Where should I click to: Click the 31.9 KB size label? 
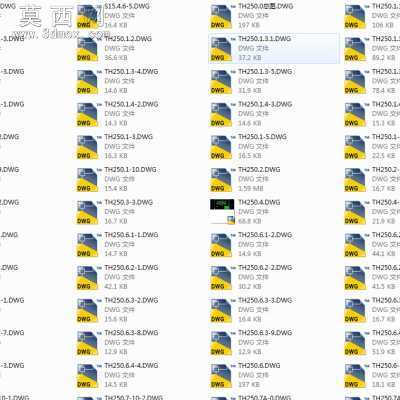tap(249, 91)
